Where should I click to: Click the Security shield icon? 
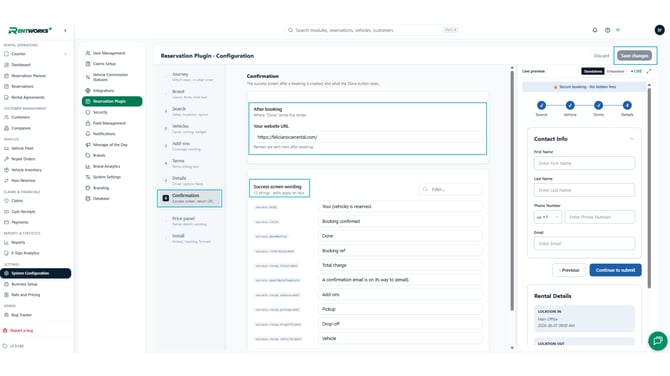pyautogui.click(x=88, y=112)
